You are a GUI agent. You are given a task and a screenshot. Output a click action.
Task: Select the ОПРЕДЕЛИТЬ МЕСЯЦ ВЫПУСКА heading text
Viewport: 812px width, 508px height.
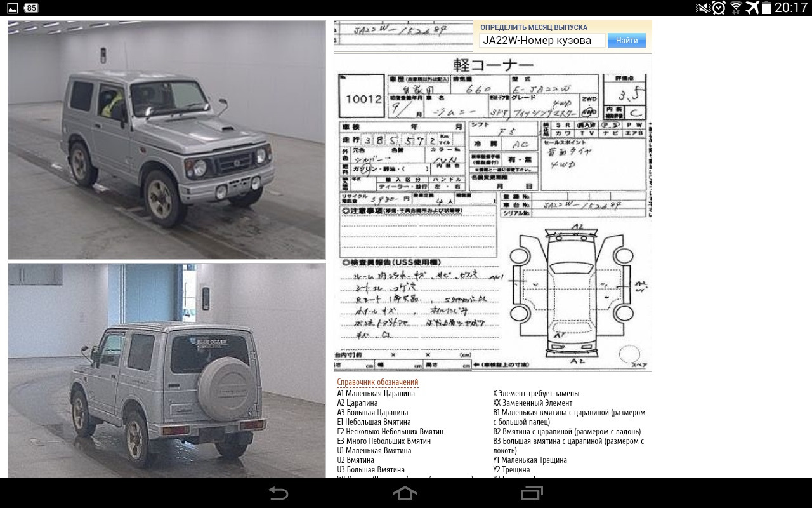point(534,27)
